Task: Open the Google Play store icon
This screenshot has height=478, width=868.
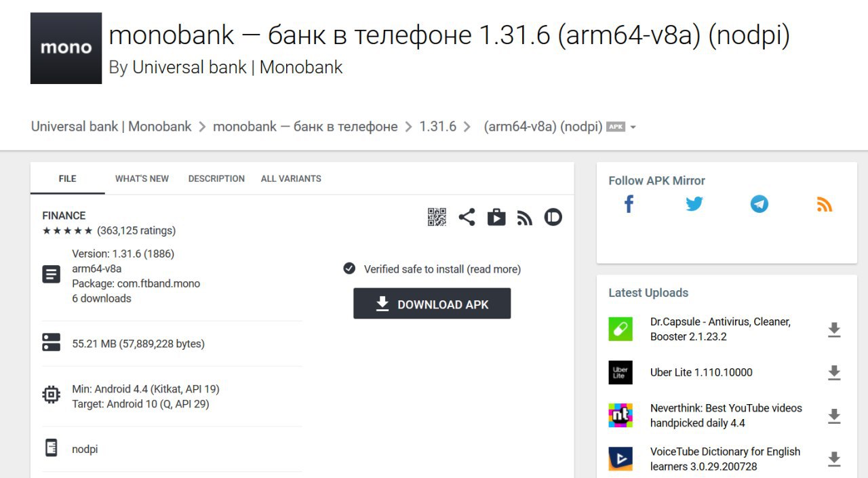Action: pyautogui.click(x=496, y=217)
